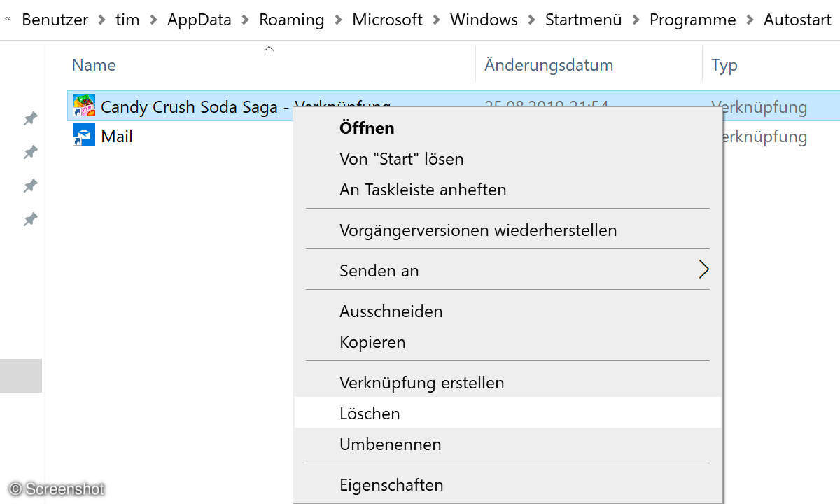Select the Candy Crush Soda Saga file name
This screenshot has height=504, width=840.
[x=246, y=107]
